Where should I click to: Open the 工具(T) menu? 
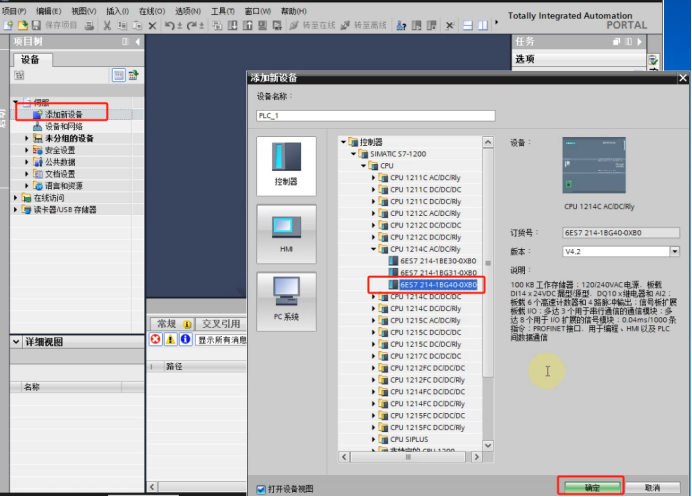coord(222,11)
